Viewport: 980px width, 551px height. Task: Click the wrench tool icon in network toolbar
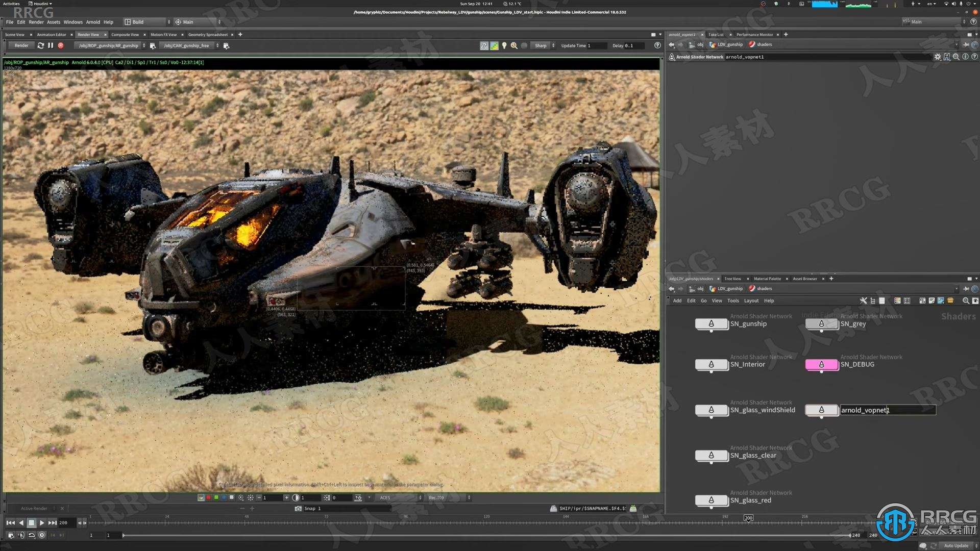863,301
